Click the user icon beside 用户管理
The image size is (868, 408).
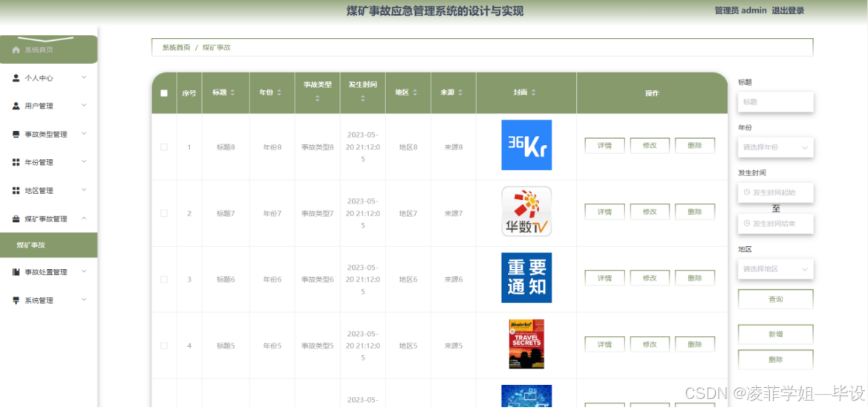tap(16, 106)
